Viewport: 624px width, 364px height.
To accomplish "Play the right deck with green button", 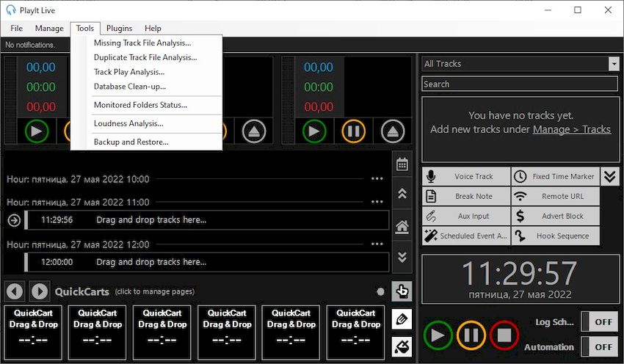I will click(x=314, y=131).
